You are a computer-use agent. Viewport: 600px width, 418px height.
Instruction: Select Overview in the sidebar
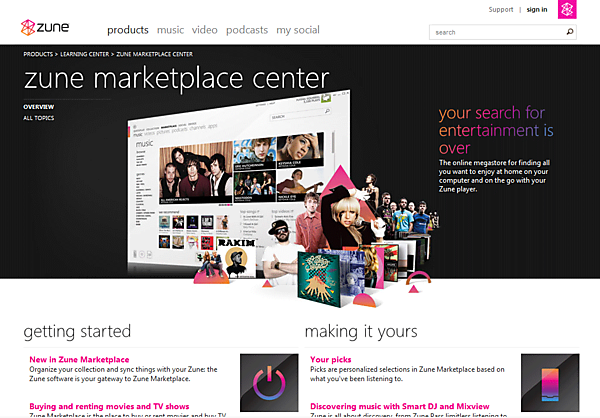coord(39,107)
